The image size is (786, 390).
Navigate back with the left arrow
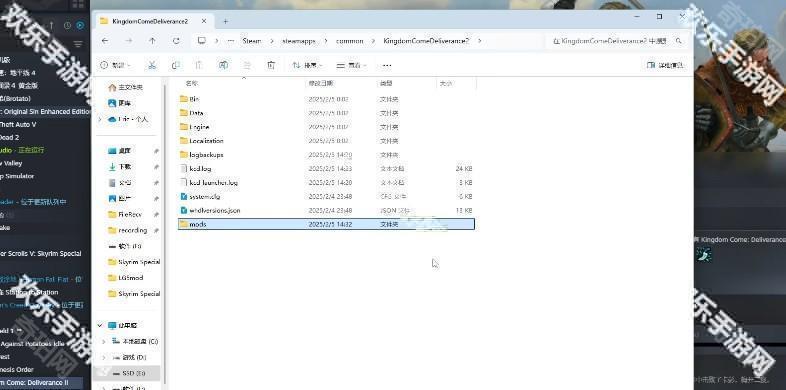coord(105,41)
